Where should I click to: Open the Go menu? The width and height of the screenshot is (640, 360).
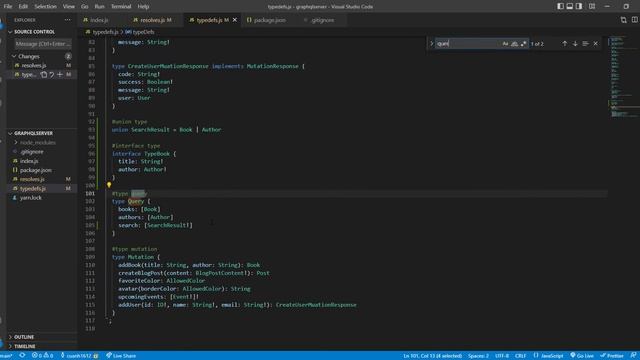(84, 7)
